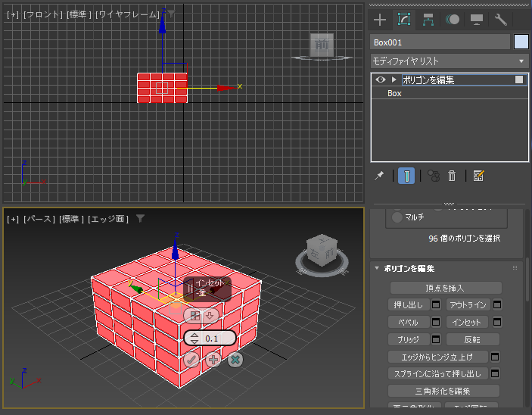Open [+] menu of perspective viewport
Image resolution: width=532 pixels, height=415 pixels.
point(13,219)
